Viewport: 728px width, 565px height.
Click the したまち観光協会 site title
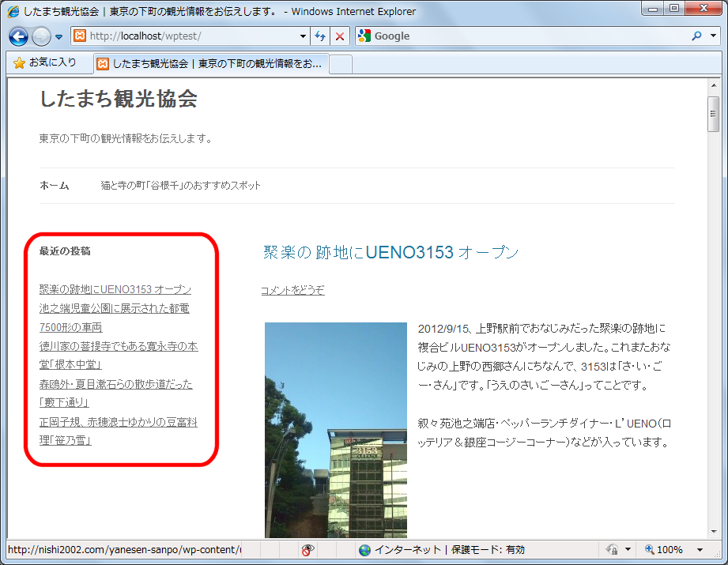click(x=119, y=99)
